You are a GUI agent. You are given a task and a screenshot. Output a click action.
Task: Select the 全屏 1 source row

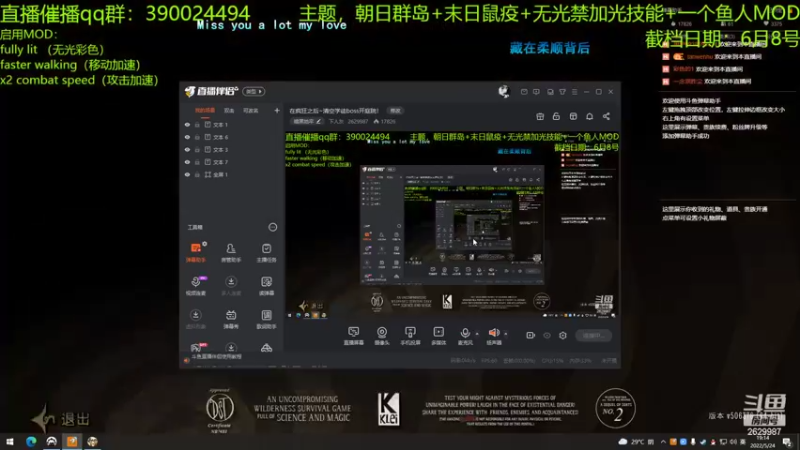click(x=232, y=174)
